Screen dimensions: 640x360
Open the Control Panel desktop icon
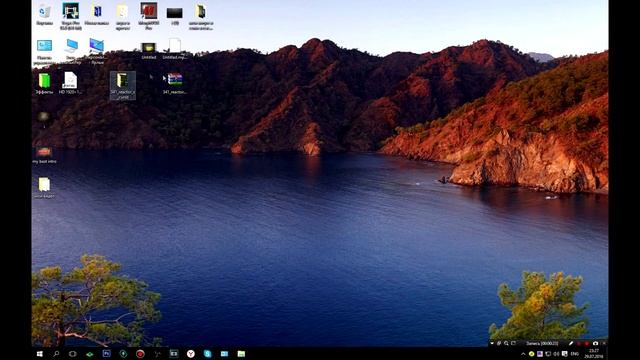click(x=44, y=52)
